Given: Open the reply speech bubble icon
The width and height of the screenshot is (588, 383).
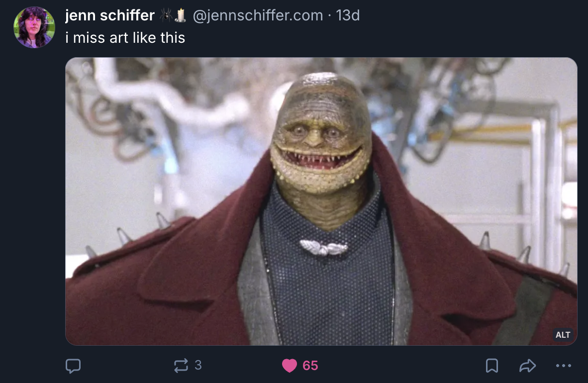Looking at the screenshot, I should click(x=73, y=366).
